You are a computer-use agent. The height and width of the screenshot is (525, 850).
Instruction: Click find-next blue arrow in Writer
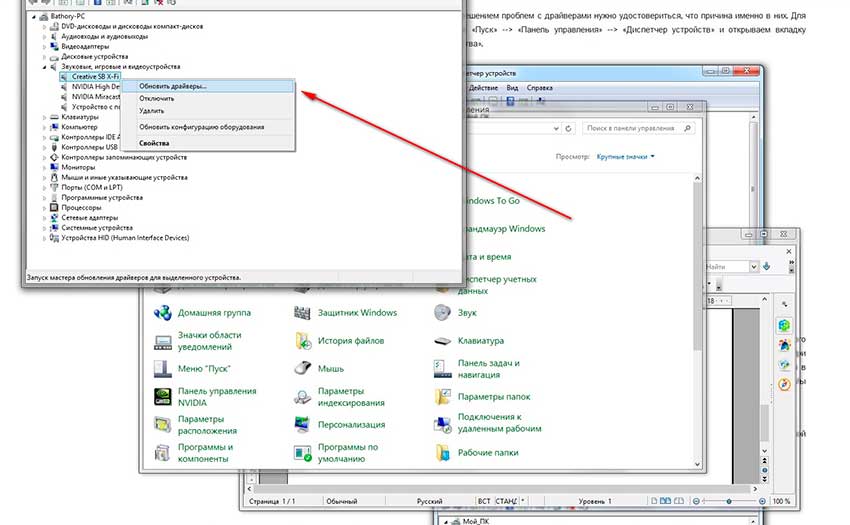tap(767, 266)
